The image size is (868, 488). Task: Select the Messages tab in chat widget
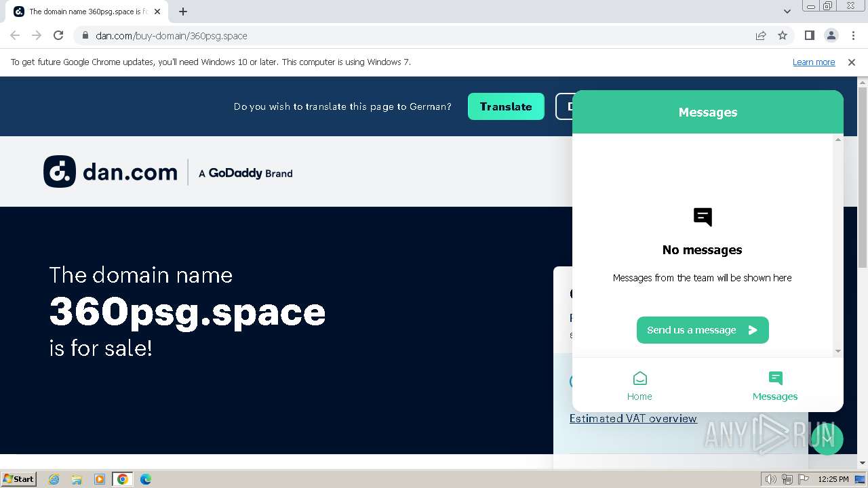[x=775, y=386]
